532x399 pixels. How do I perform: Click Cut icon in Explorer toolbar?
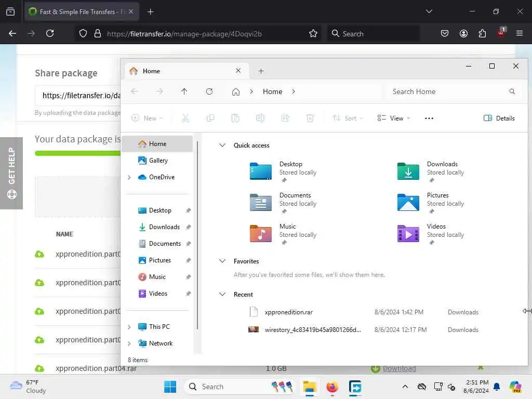[185, 118]
